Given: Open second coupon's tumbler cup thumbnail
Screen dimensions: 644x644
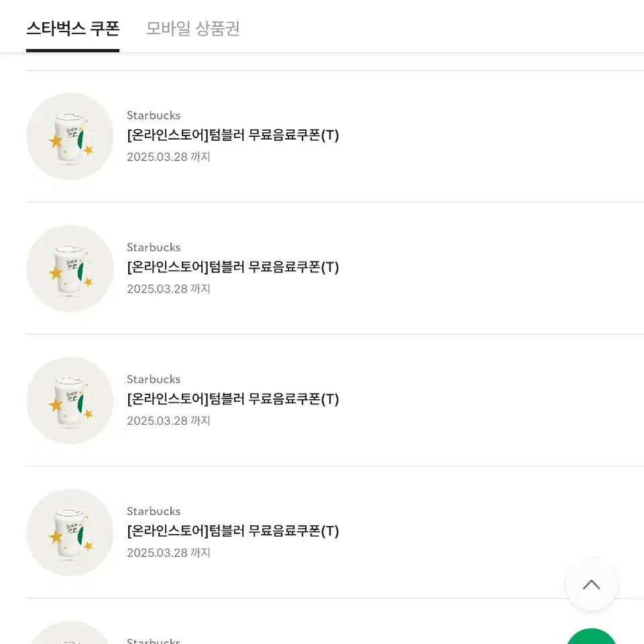Looking at the screenshot, I should click(70, 268).
